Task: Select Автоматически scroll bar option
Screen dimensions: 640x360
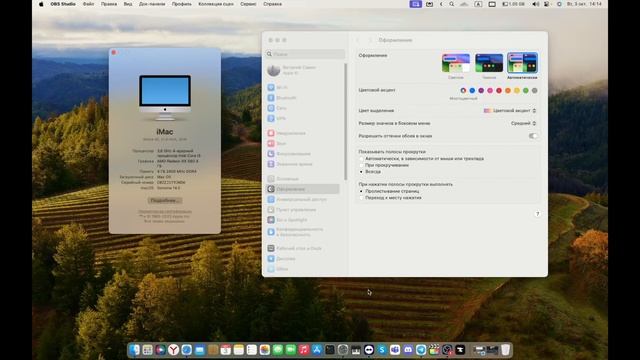Action: click(x=361, y=158)
